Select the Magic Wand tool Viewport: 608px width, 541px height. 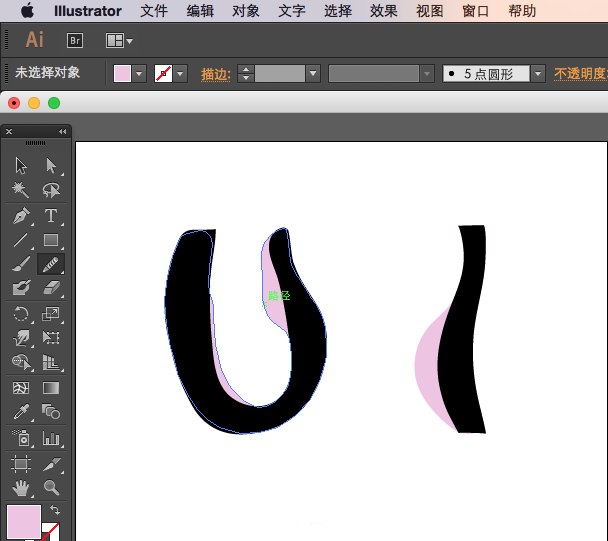click(x=21, y=190)
